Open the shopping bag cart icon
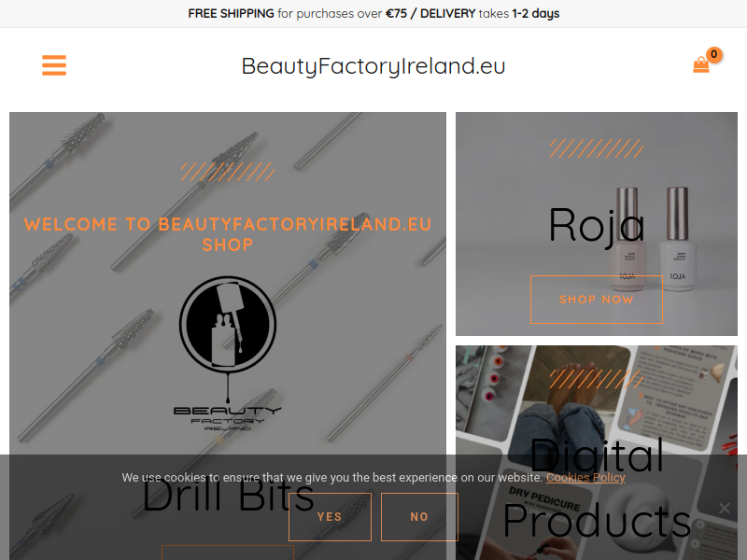The height and width of the screenshot is (560, 747). (x=701, y=65)
